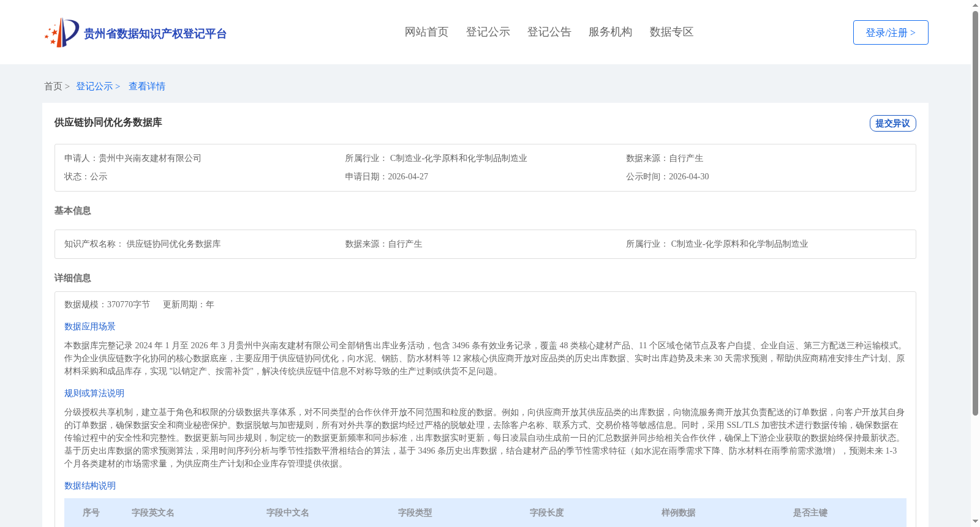Open 数据专区 nav item

[671, 32]
